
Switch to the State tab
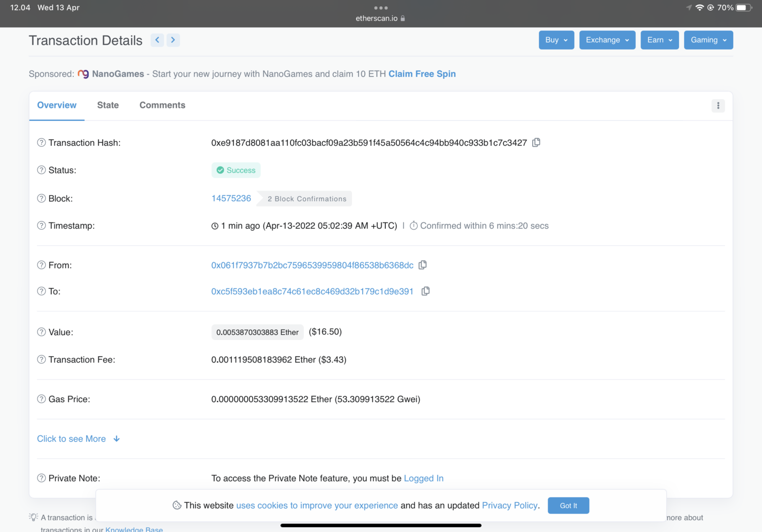pyautogui.click(x=108, y=105)
